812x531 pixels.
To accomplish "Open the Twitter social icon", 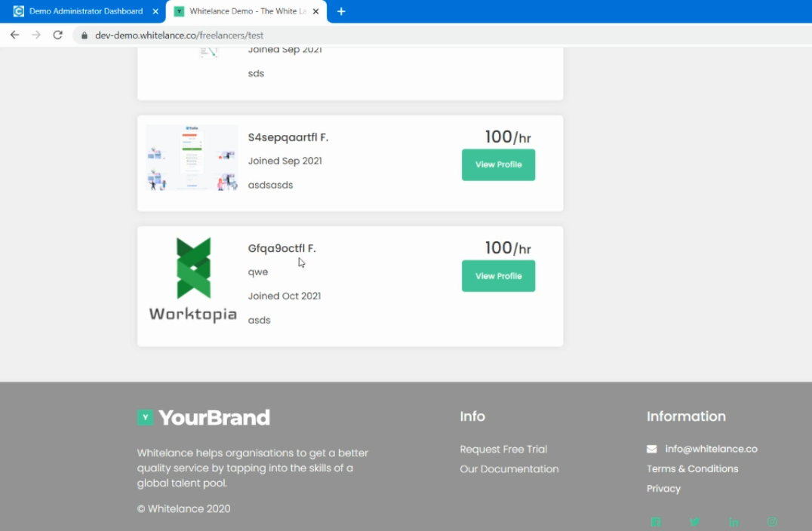I will pos(694,522).
